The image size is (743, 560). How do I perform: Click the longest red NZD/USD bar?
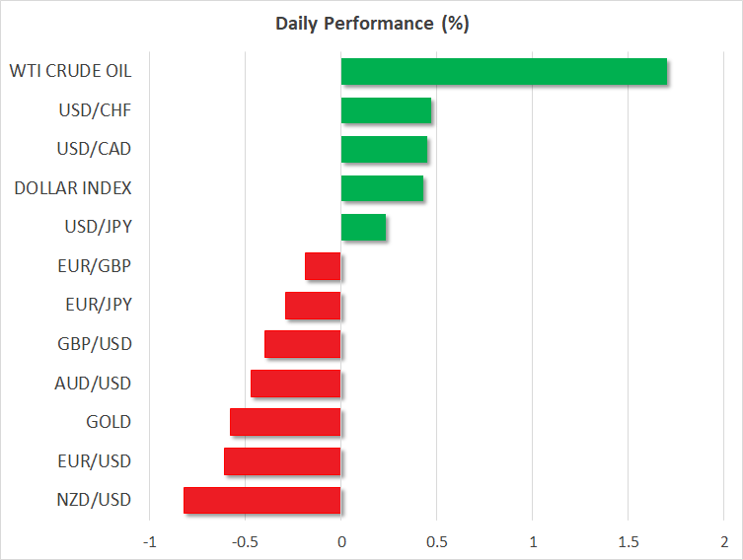click(261, 500)
